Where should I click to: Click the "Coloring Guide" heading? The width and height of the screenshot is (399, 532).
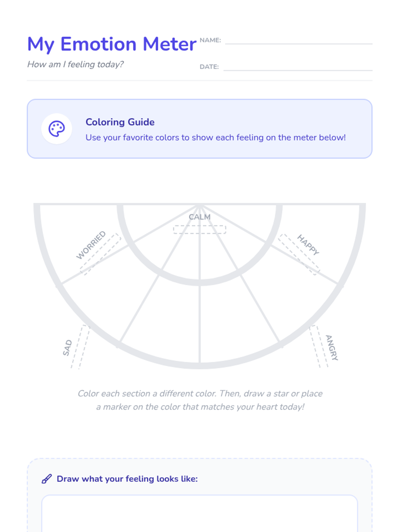[x=120, y=122]
